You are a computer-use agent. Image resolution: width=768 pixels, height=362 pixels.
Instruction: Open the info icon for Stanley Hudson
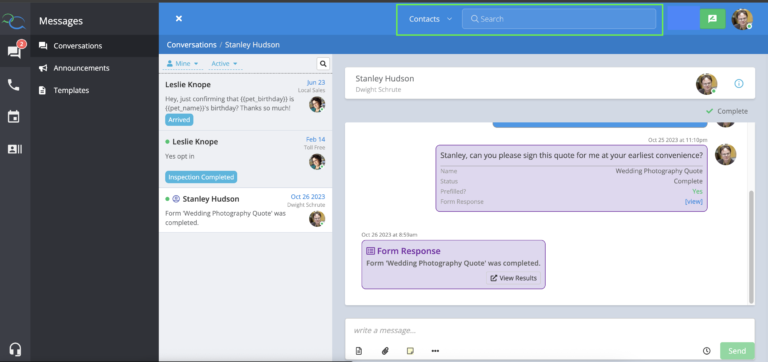(739, 84)
